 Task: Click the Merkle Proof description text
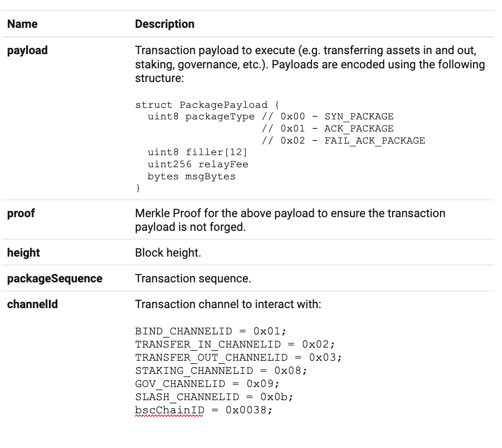pyautogui.click(x=290, y=220)
